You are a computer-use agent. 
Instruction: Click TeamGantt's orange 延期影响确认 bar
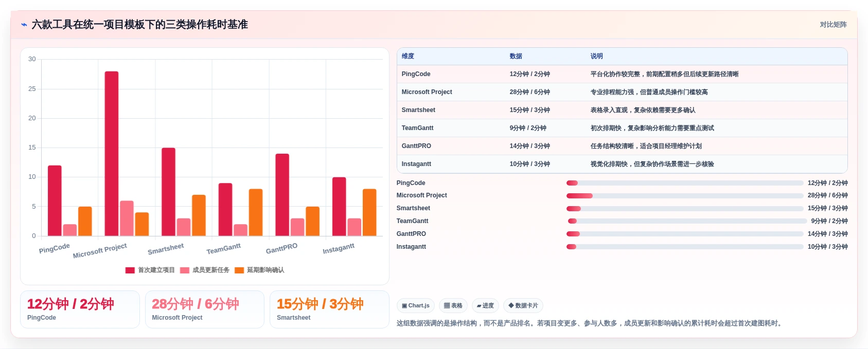[256, 213]
